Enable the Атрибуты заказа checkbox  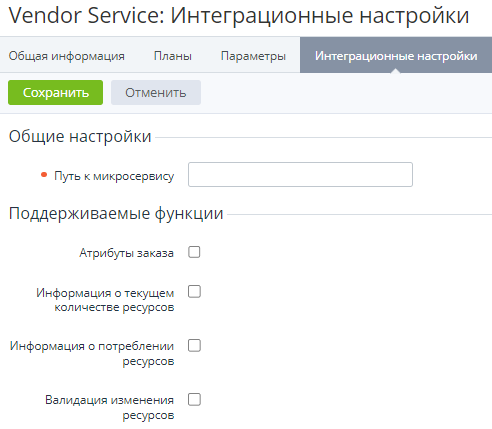pos(194,252)
